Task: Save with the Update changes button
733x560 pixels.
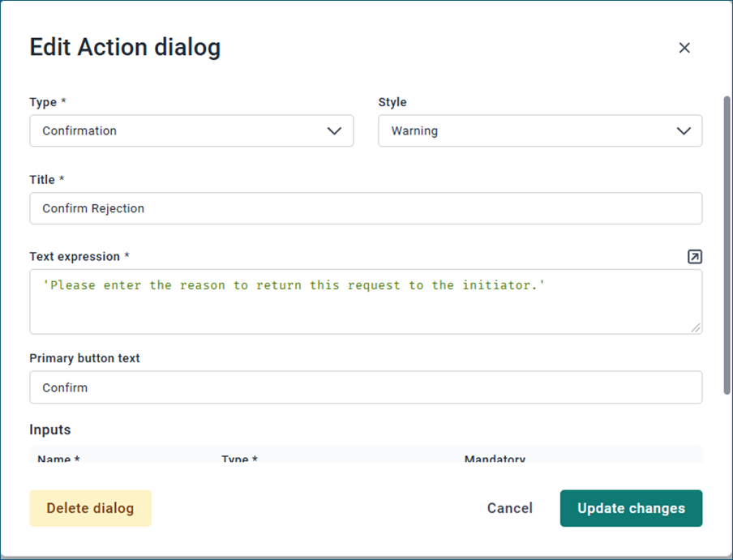Action: pyautogui.click(x=631, y=508)
